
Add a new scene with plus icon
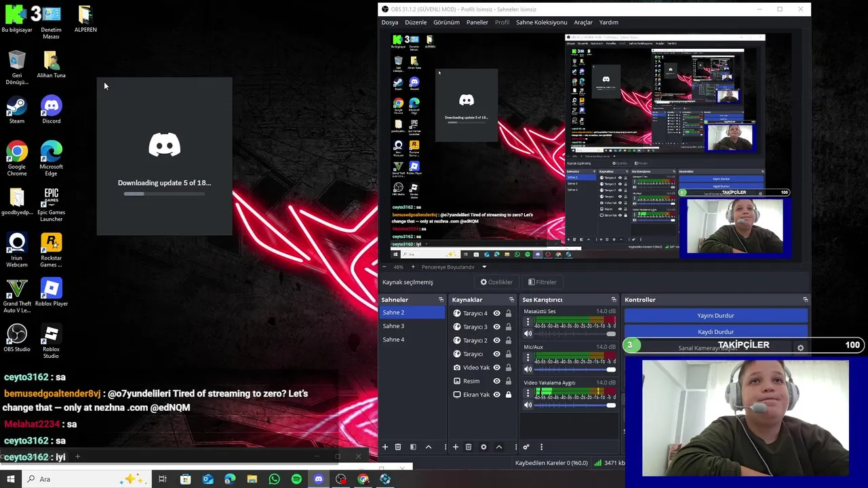coord(385,447)
